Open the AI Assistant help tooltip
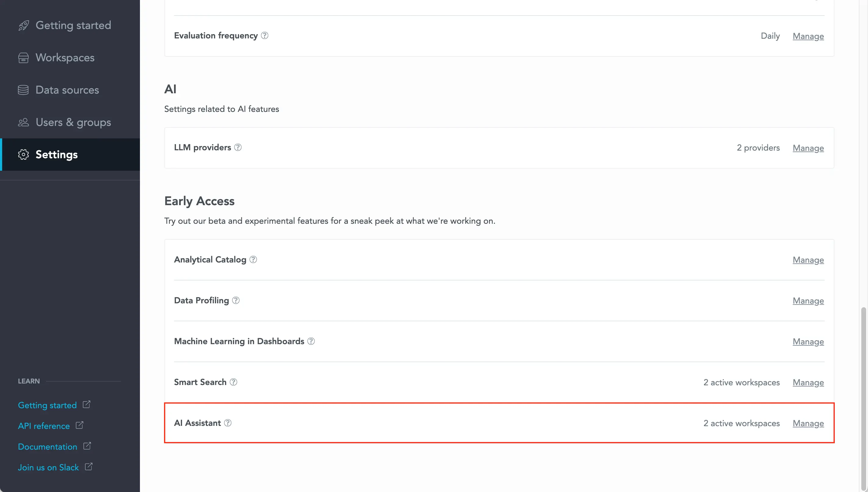 pos(228,423)
